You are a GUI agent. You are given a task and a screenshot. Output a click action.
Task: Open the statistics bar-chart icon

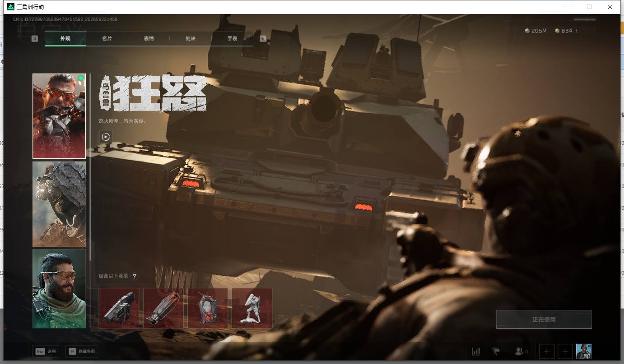click(x=476, y=351)
